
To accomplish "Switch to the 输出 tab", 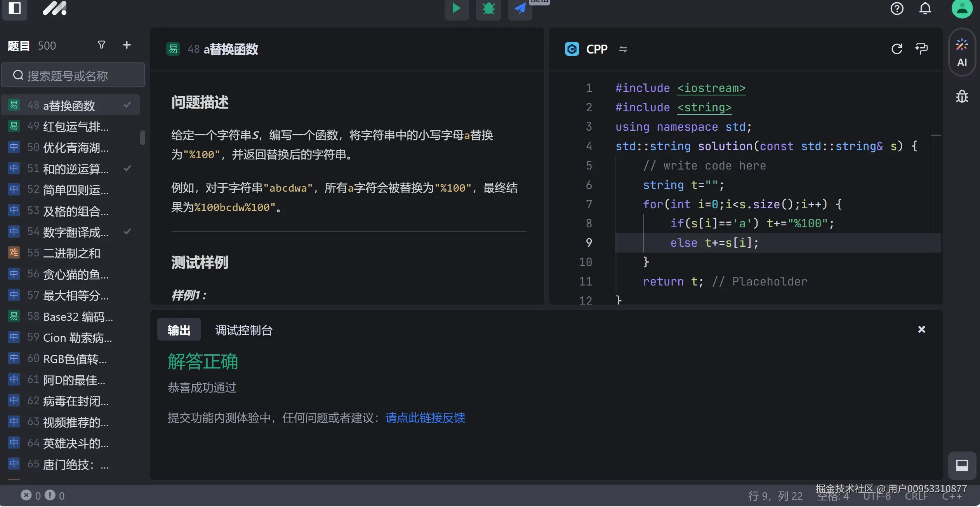I will pos(179,330).
